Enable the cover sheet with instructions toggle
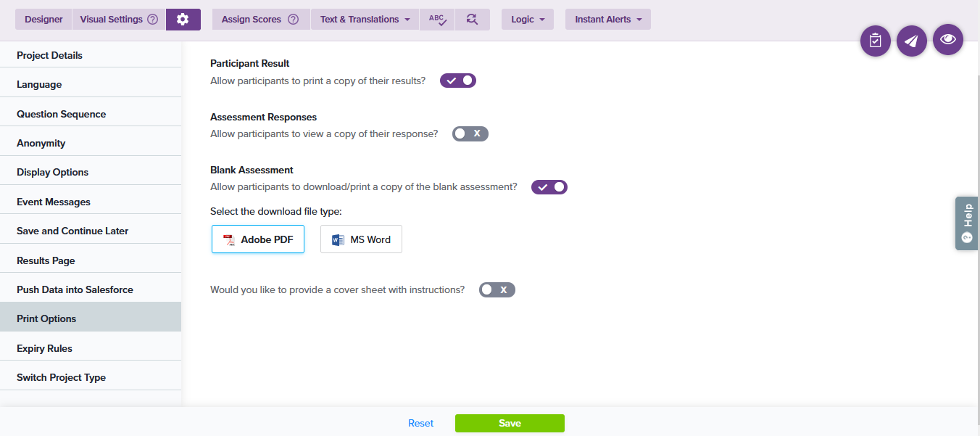Viewport: 980px width, 436px height. coord(497,289)
